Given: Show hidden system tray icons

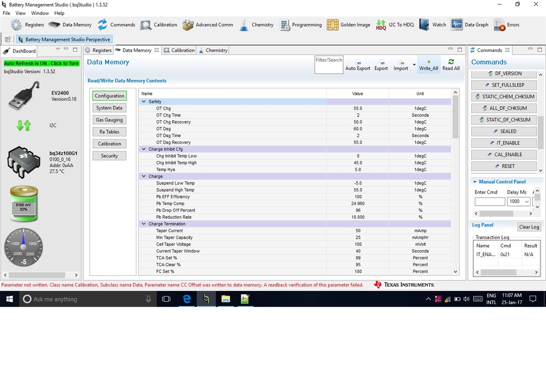Looking at the screenshot, I should (x=428, y=299).
